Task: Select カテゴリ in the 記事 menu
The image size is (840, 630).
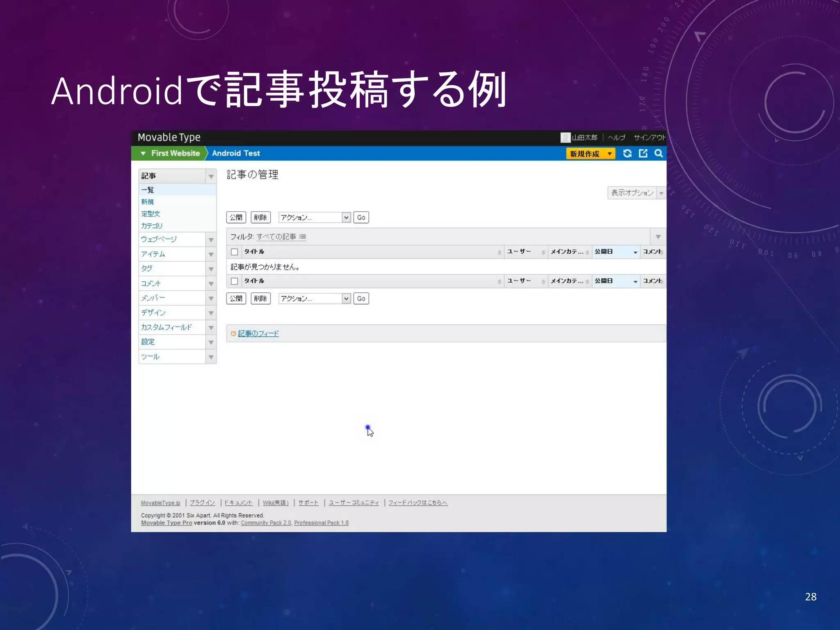Action: 152,226
